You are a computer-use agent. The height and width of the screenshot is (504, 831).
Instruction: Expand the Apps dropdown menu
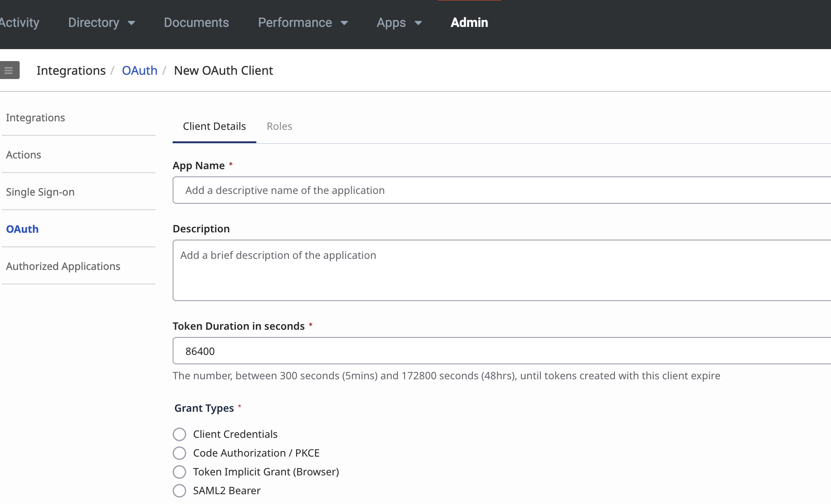tap(399, 23)
